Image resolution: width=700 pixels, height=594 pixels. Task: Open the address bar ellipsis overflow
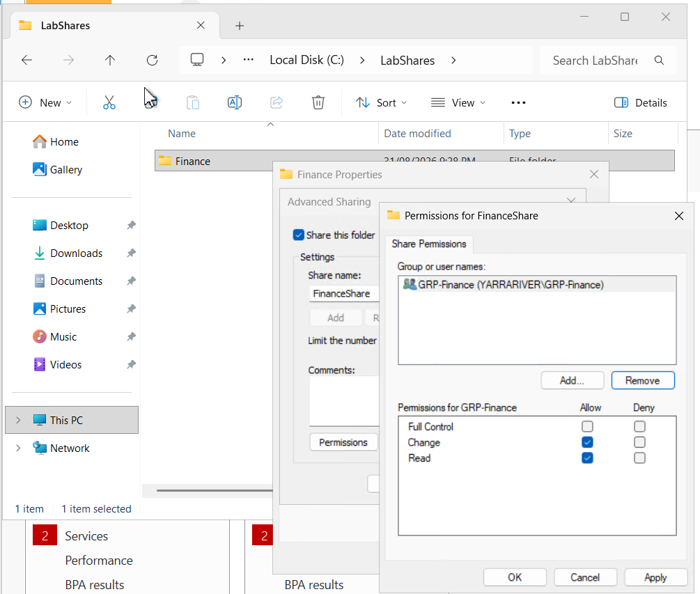click(248, 60)
